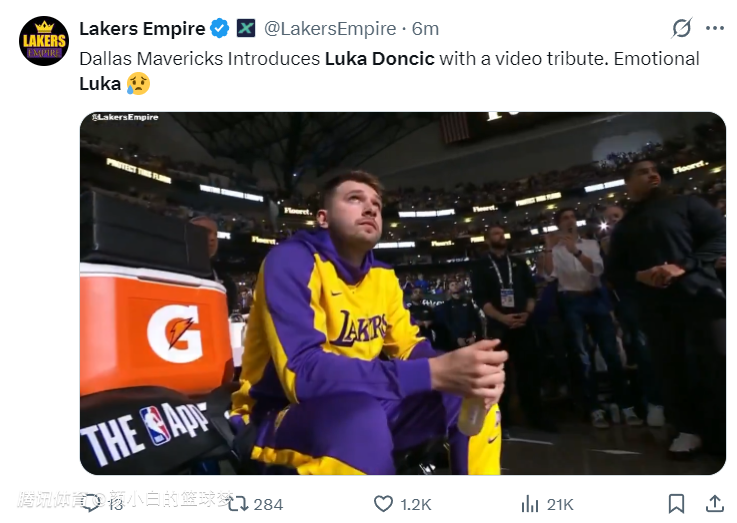The image size is (737, 523).
Task: Click the 21K views count
Action: [x=560, y=504]
